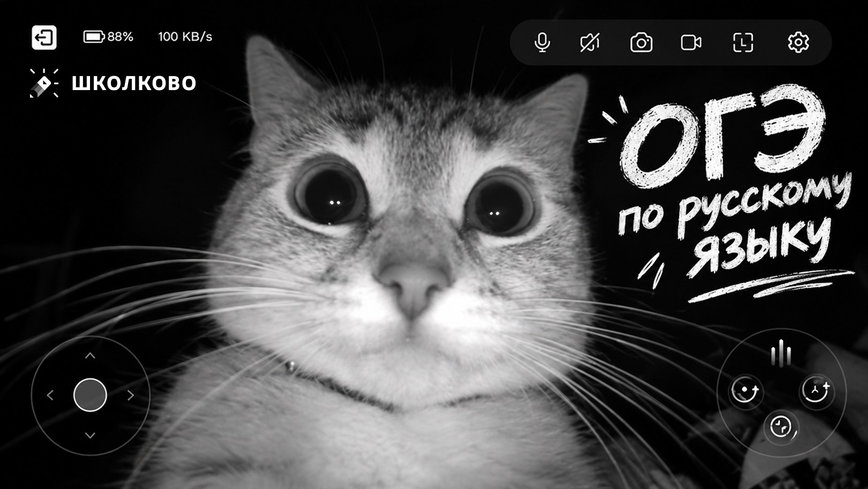
Task: Pan camera right with the right chevron
Action: click(x=130, y=395)
